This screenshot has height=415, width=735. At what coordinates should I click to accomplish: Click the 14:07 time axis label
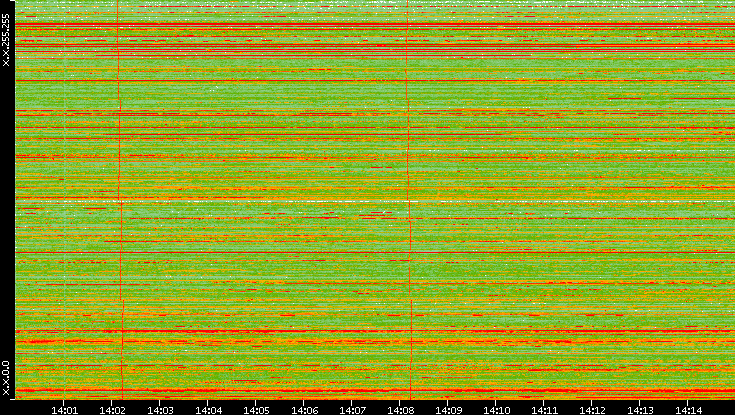point(352,410)
